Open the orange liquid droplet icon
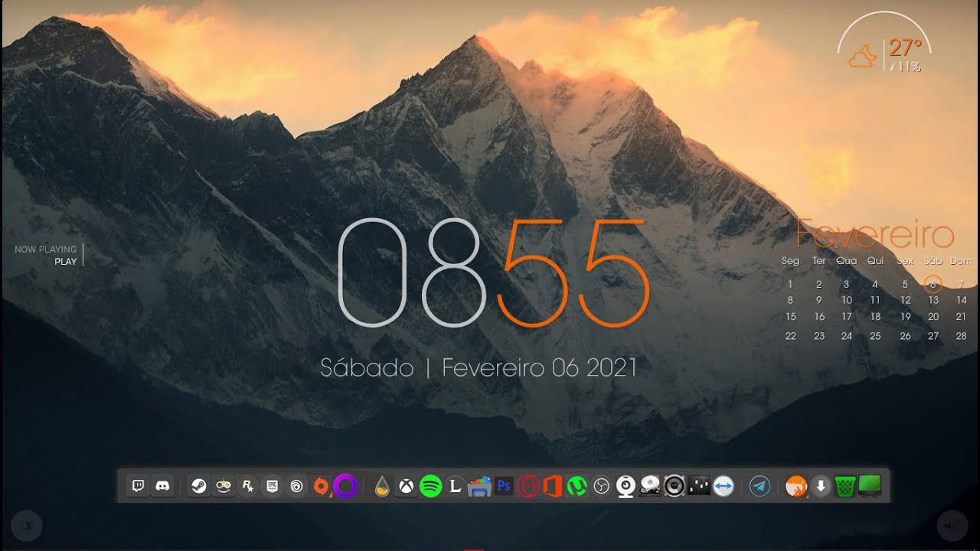This screenshot has width=980, height=551. coord(382,486)
